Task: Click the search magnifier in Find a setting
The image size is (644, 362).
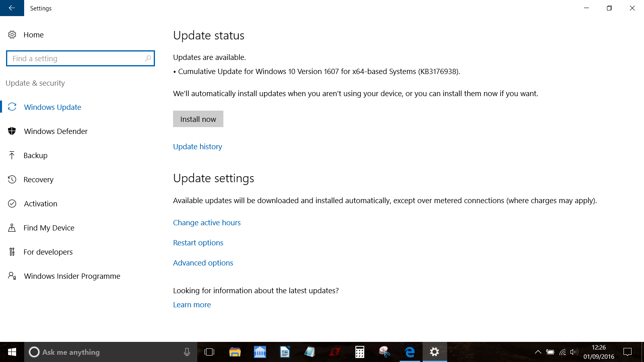Action: [148, 58]
